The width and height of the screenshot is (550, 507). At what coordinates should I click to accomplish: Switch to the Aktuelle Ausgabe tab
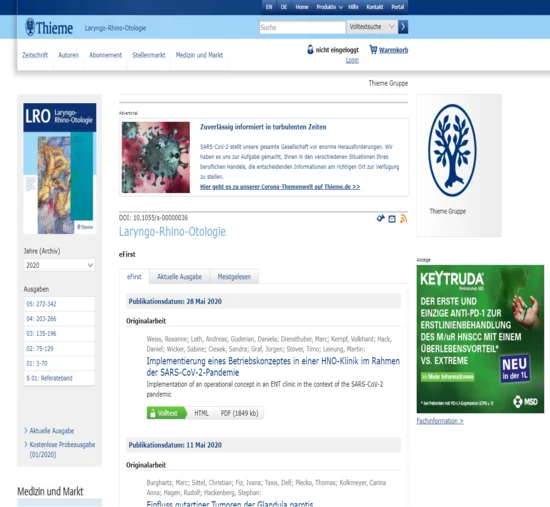[x=179, y=277]
